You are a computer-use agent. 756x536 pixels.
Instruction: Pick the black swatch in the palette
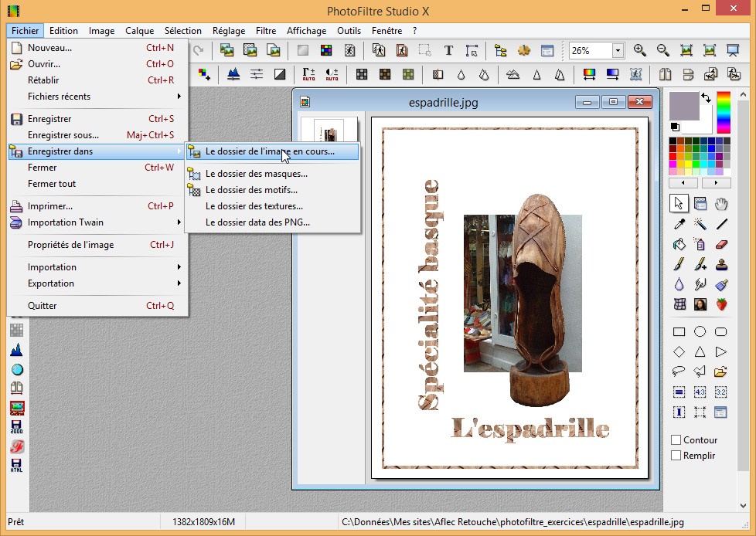(x=673, y=141)
